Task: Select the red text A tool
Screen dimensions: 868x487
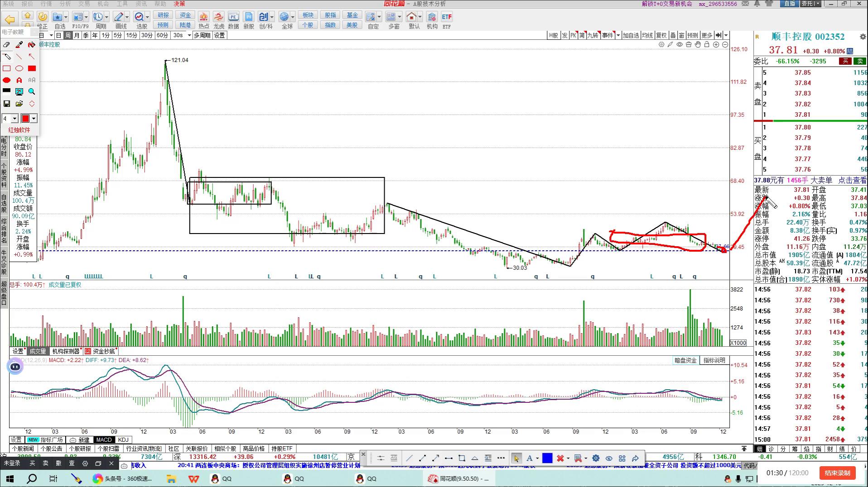Action: click(x=19, y=80)
